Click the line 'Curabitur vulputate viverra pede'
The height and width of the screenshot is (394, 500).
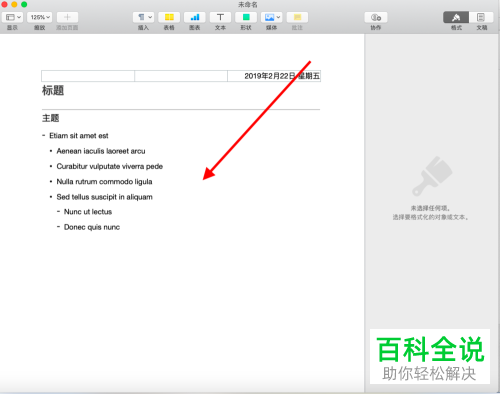tap(110, 166)
